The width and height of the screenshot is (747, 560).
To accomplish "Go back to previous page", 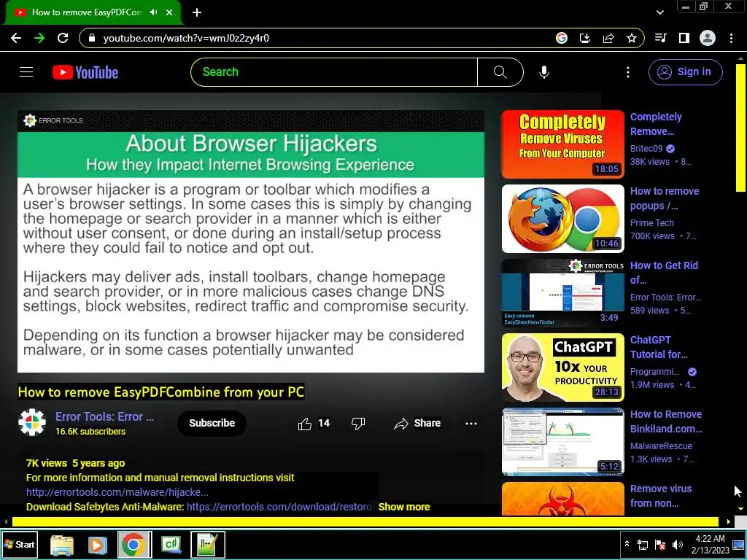I will click(x=16, y=38).
